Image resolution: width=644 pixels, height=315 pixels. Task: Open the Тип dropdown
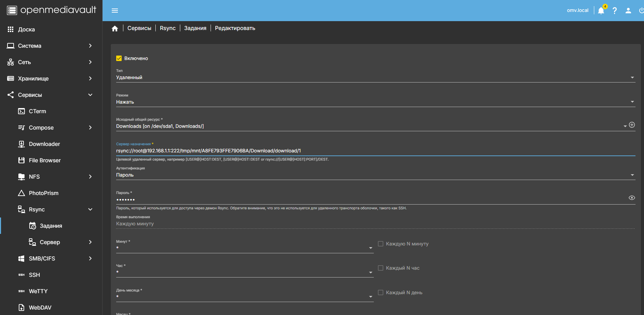click(x=375, y=77)
